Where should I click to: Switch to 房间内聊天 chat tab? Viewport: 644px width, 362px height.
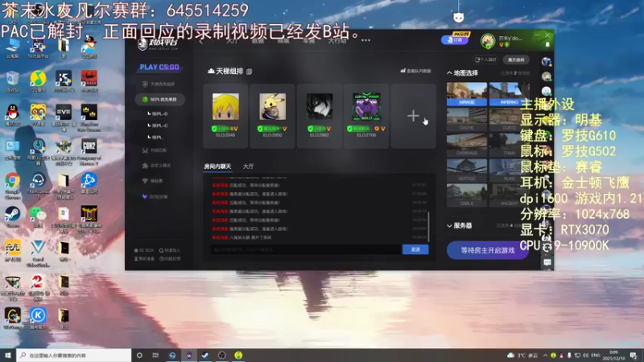[x=217, y=167]
